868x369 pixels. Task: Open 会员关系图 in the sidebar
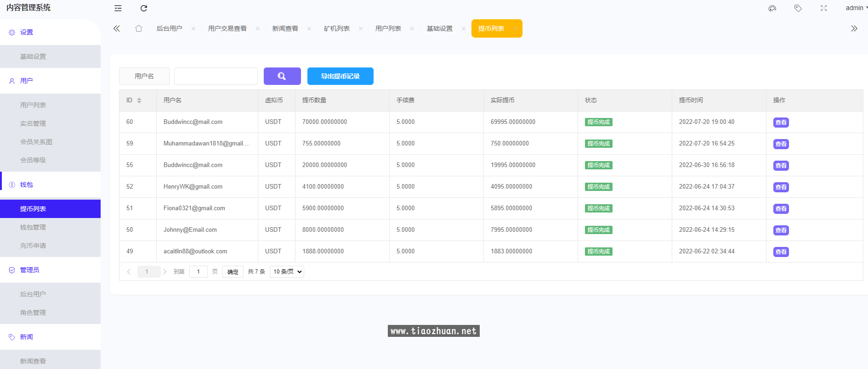(x=50, y=142)
